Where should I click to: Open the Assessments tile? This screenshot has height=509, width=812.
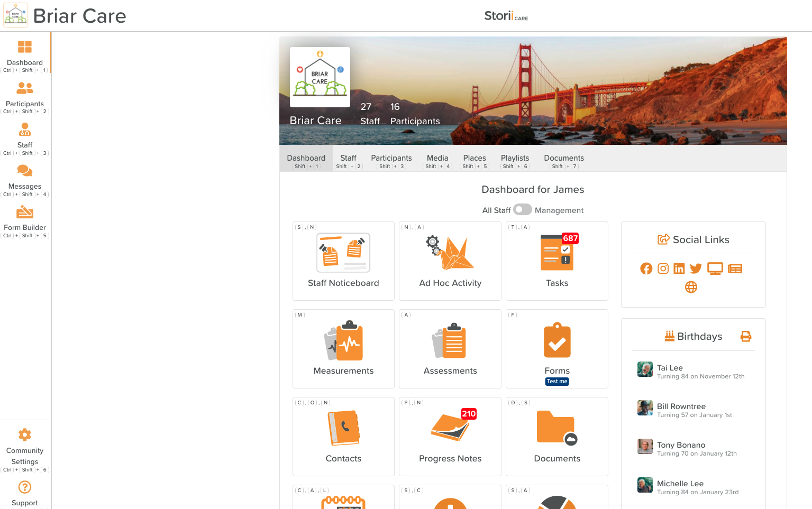coord(450,349)
